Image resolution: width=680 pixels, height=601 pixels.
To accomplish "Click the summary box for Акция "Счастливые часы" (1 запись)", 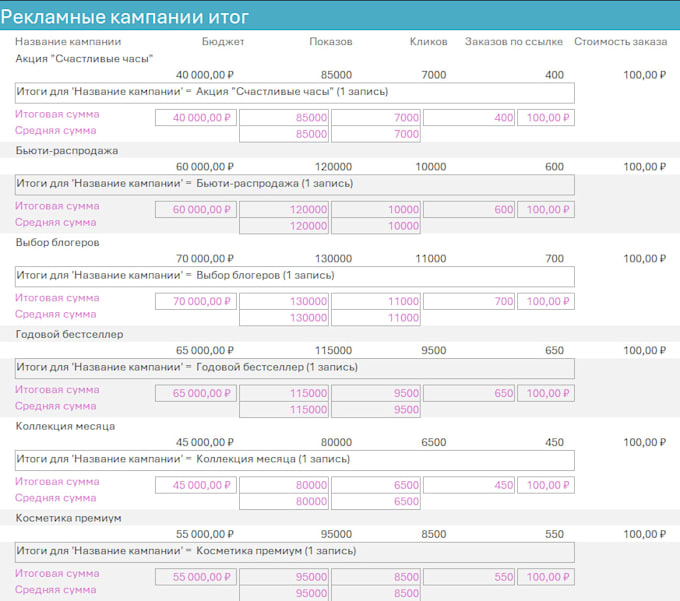I will pos(294,93).
